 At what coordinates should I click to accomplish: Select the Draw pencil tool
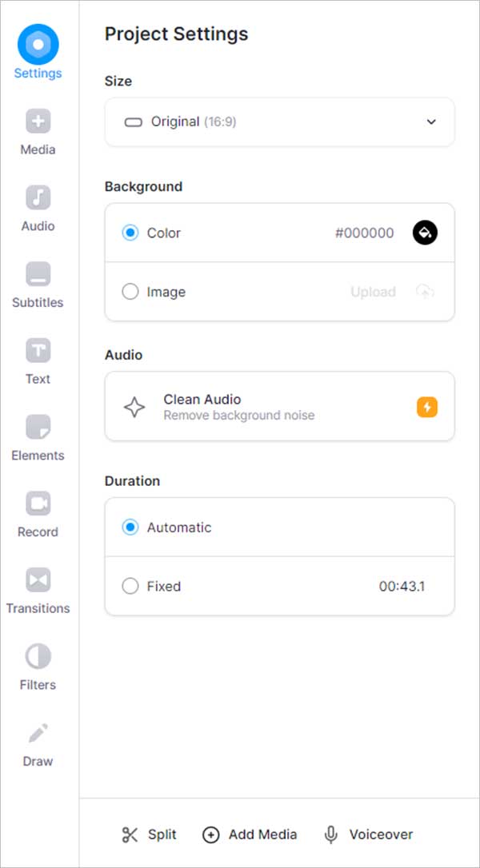(38, 733)
